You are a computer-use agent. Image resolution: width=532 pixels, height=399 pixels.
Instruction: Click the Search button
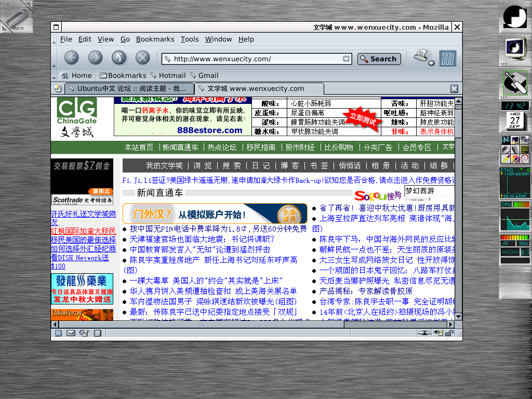tap(379, 59)
